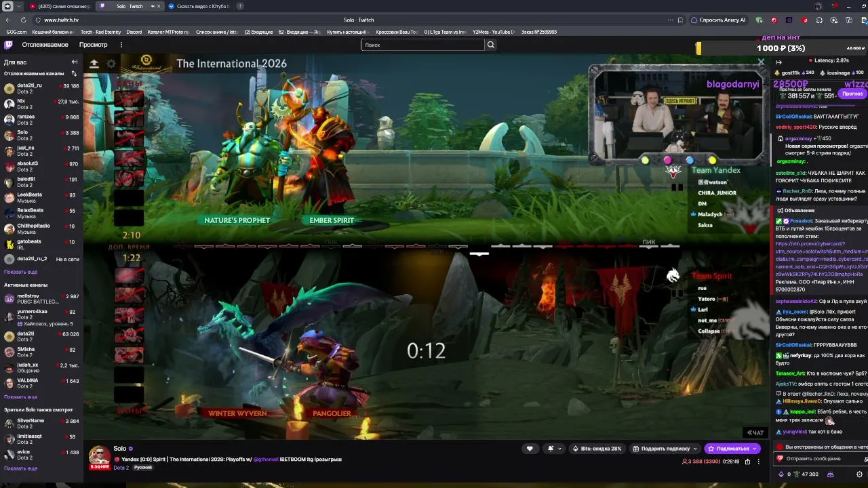Expand followed channels with 'Показать еще'
This screenshot has width=868, height=488.
coord(20,272)
